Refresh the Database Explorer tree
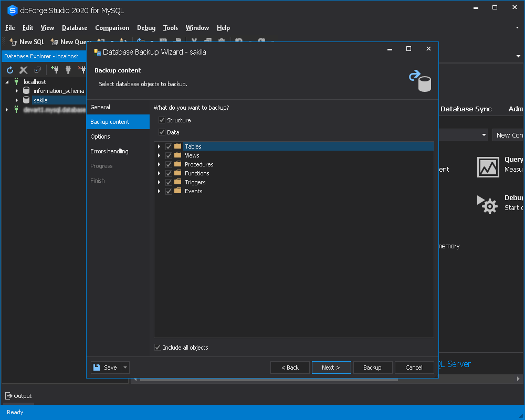The image size is (525, 420). (10, 70)
